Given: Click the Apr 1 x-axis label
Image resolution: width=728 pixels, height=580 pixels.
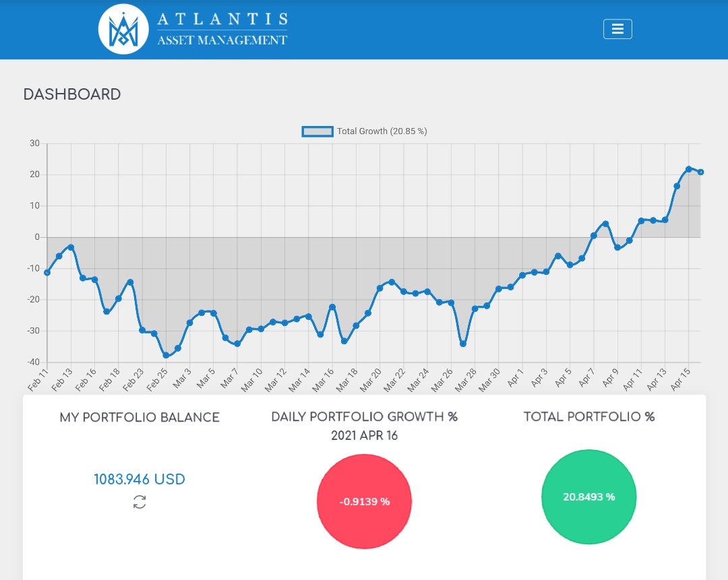Looking at the screenshot, I should point(516,377).
